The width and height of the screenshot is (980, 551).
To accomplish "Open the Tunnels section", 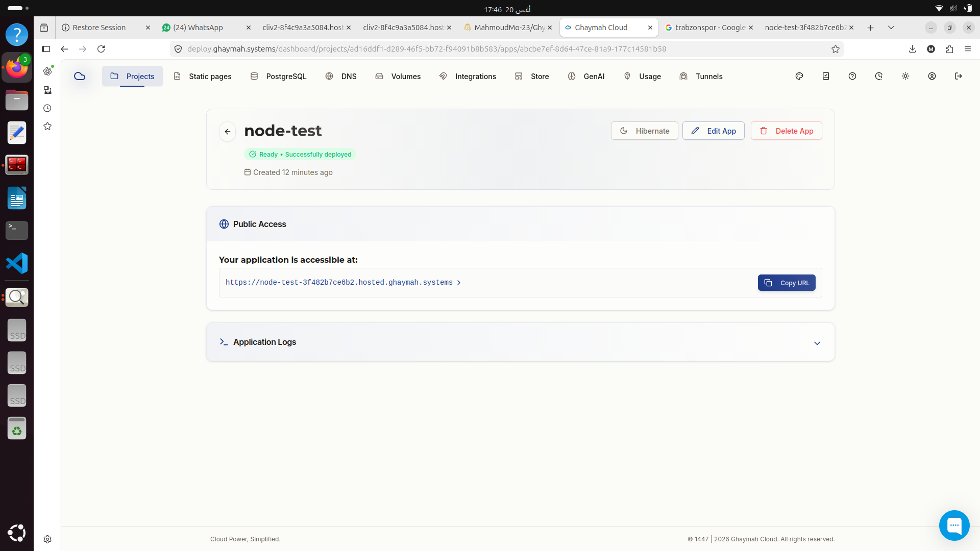I will coord(701,77).
